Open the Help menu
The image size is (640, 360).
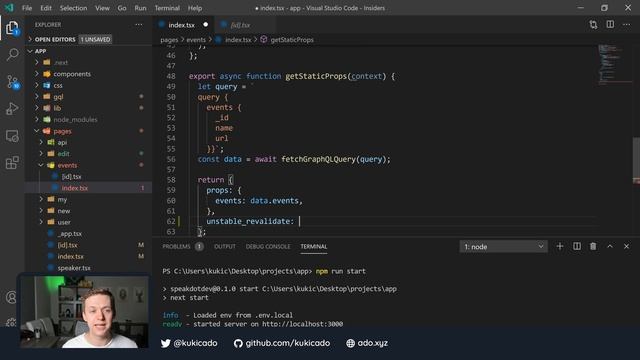(x=195, y=8)
